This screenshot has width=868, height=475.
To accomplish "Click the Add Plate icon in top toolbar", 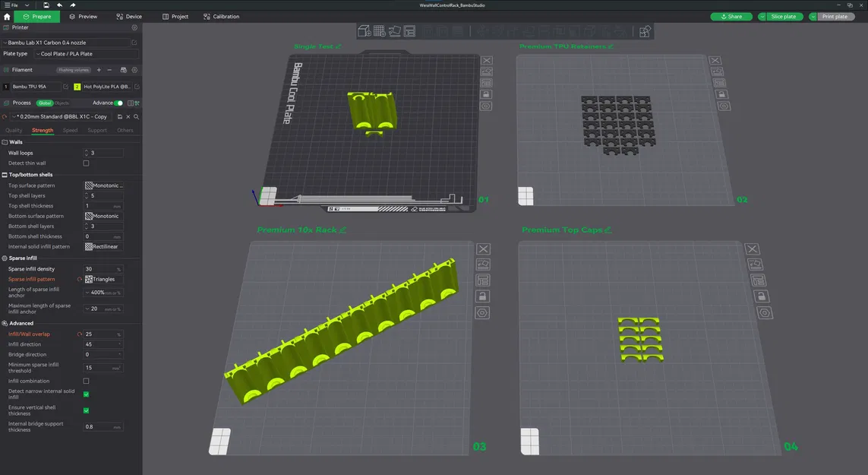I will coord(379,31).
